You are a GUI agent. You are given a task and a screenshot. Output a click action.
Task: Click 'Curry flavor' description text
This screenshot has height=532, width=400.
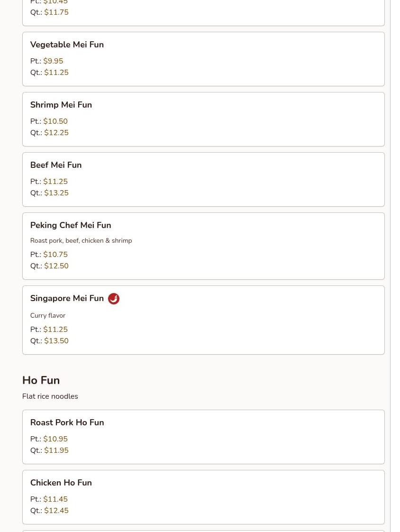coord(48,315)
